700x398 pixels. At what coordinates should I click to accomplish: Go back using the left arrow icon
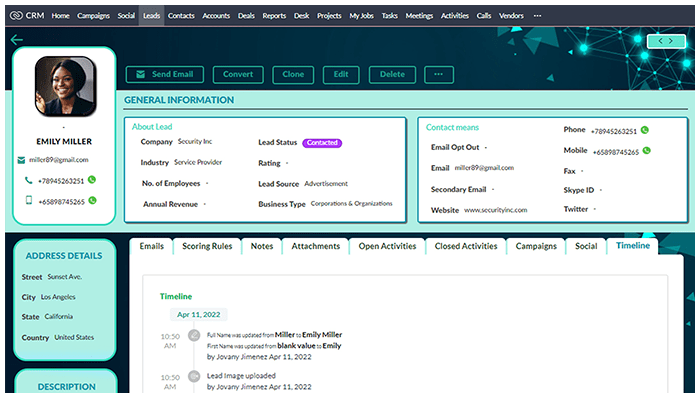pos(17,40)
